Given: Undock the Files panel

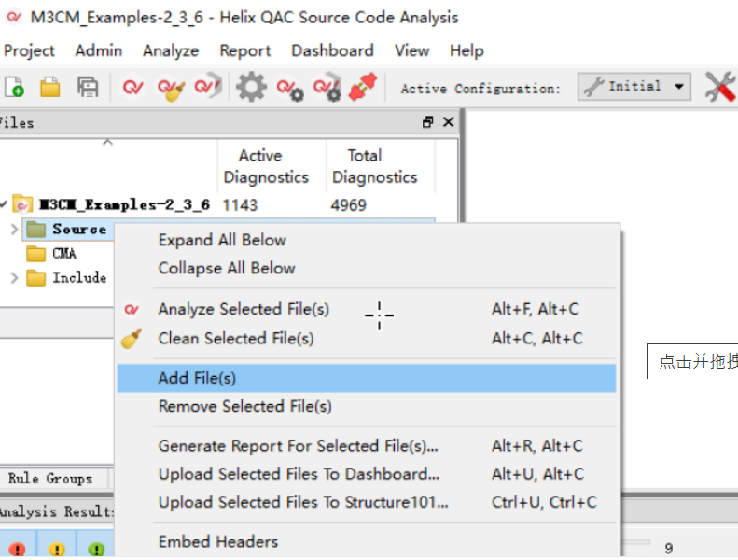Looking at the screenshot, I should tap(428, 122).
